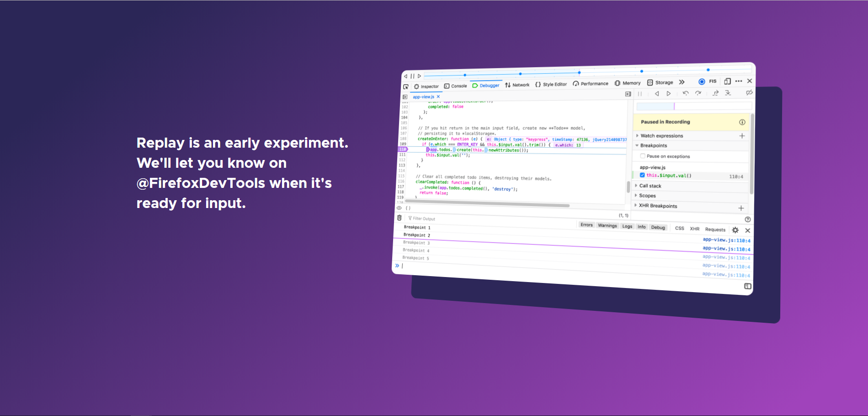Click the pretty print braces icon
This screenshot has width=868, height=416.
[x=408, y=208]
